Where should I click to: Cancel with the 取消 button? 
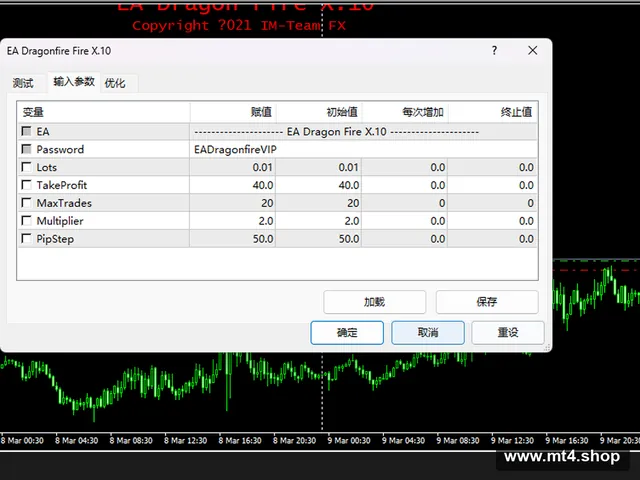pos(428,333)
